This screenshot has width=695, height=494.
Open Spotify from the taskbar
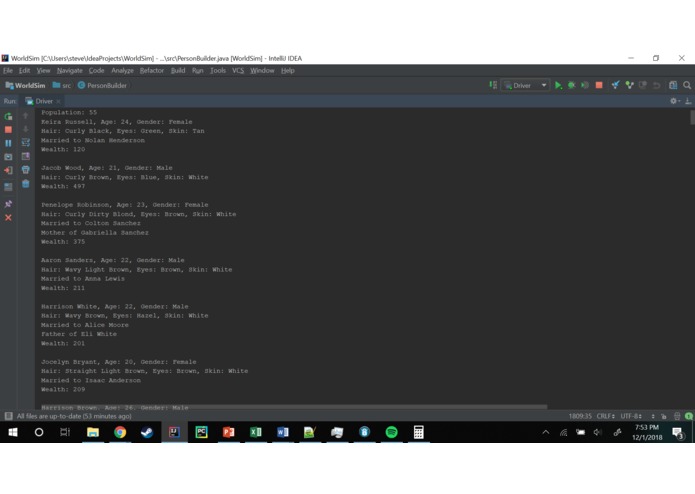tap(391, 432)
